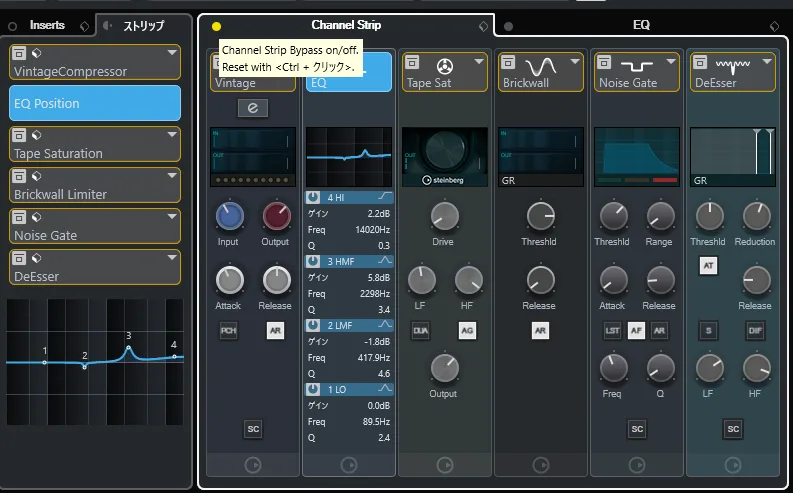Screen dimensions: 793x493
Task: Click 3 HMF gain value 5.8dB
Action: point(378,278)
